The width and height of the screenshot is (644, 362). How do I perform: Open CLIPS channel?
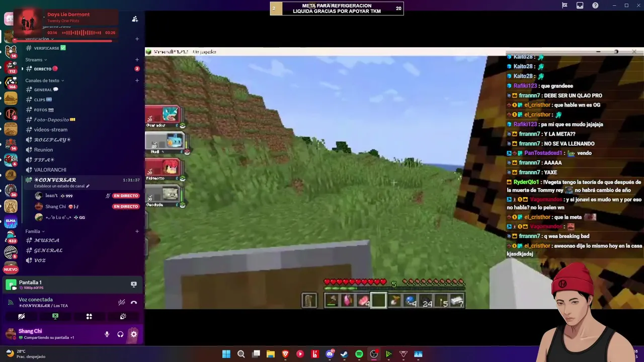coord(82,100)
